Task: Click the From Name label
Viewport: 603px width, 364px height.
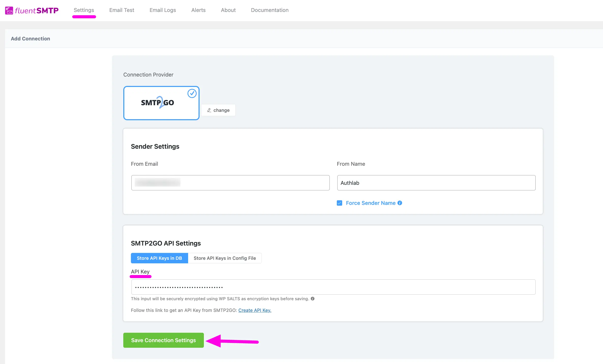Action: point(351,164)
